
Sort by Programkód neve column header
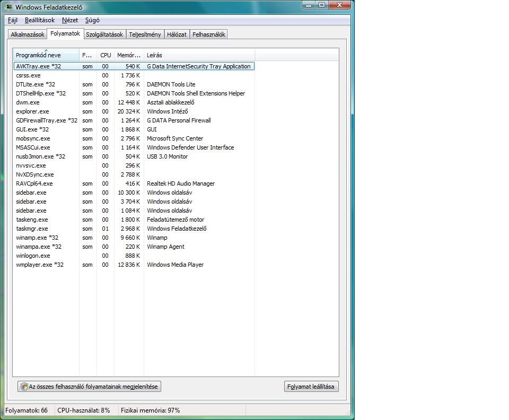click(x=46, y=55)
